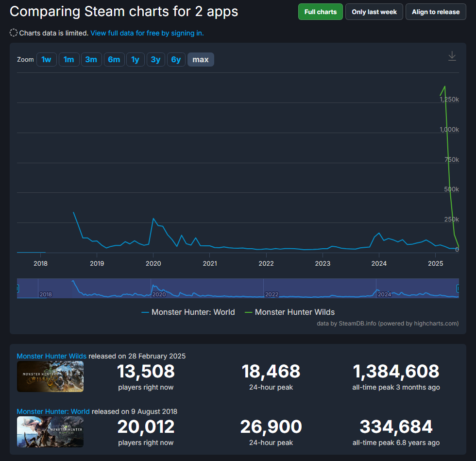Set chart zoom to 3m
Image resolution: width=476 pixels, height=461 pixels.
pos(91,60)
